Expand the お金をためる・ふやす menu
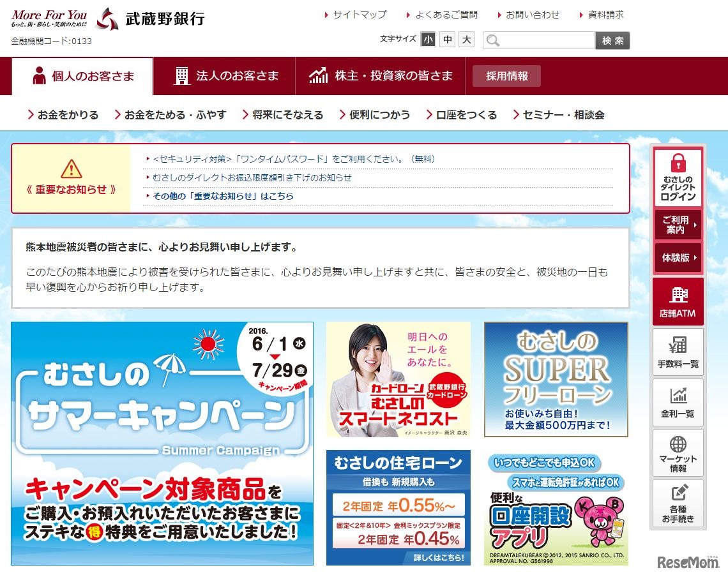The image size is (728, 577). point(170,115)
